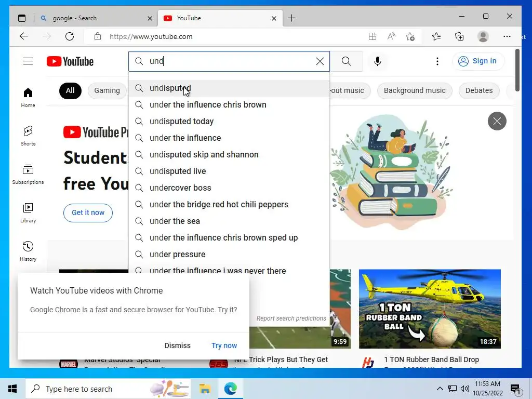Click the Windows taskbar search box
The image size is (532, 399).
coord(108,389)
